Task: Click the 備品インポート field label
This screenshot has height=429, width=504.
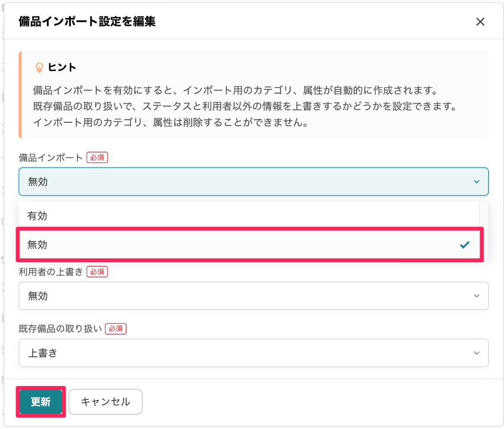Action: point(51,158)
